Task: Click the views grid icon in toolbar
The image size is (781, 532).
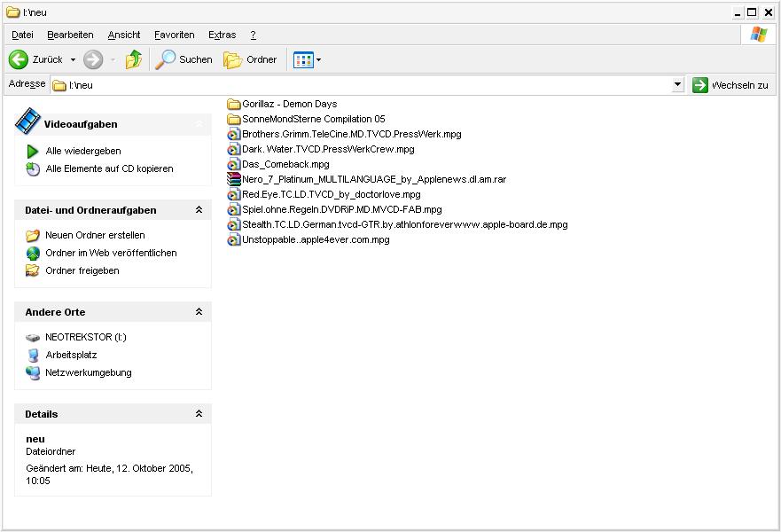Action: (303, 59)
